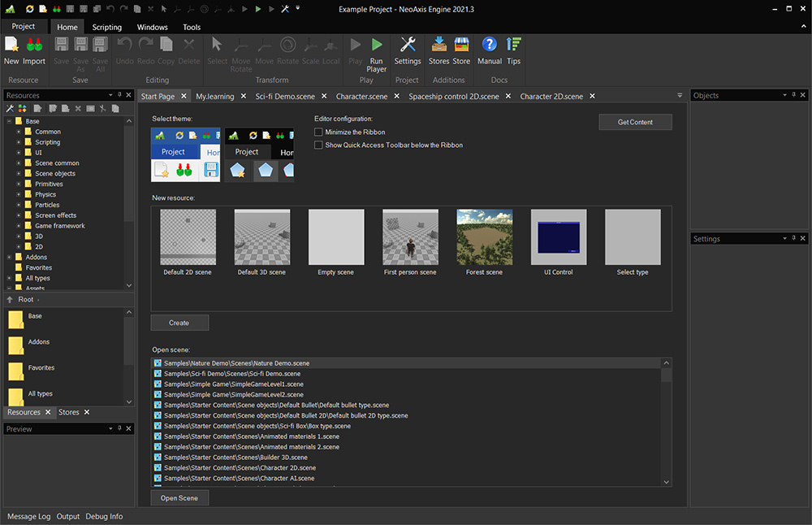Image resolution: width=812 pixels, height=525 pixels.
Task: Expand the Scripting folder node
Action: (x=19, y=142)
